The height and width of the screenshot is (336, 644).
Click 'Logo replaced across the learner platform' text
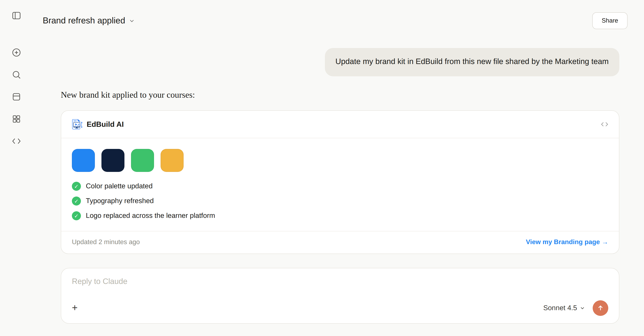point(150,215)
